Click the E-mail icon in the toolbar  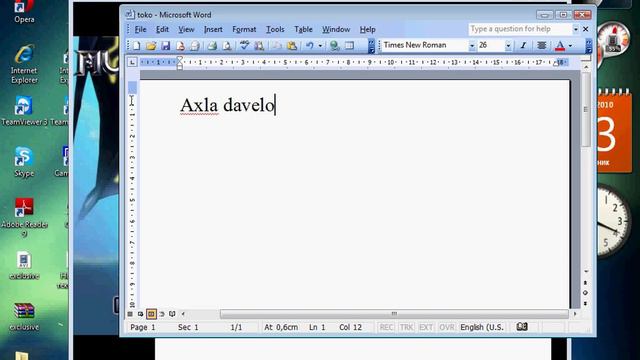coord(195,46)
